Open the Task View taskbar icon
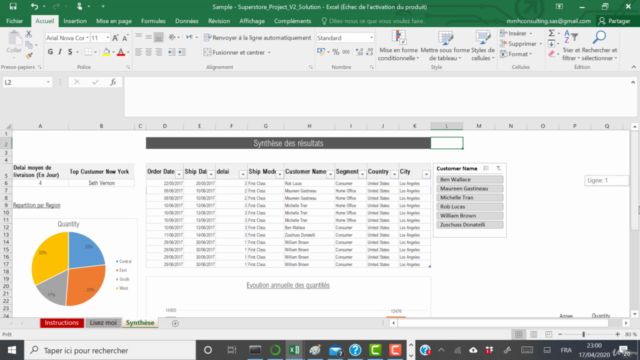This screenshot has width=640, height=360. click(x=231, y=350)
